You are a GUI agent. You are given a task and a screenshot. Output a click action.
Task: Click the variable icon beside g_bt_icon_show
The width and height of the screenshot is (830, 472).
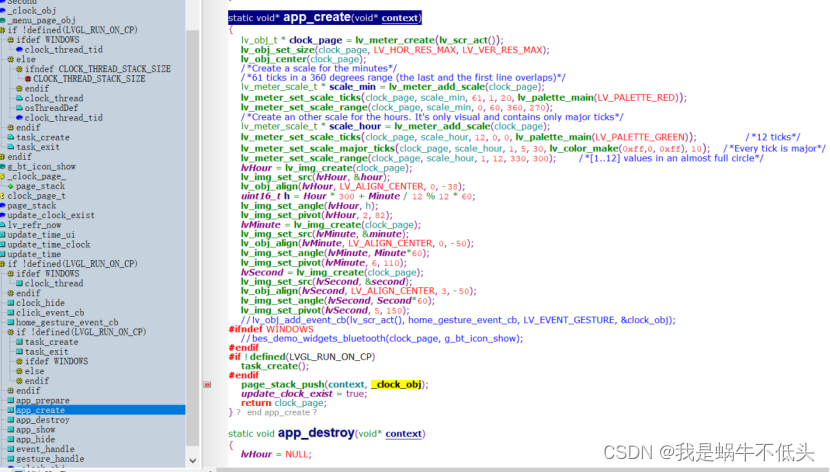click(x=3, y=166)
